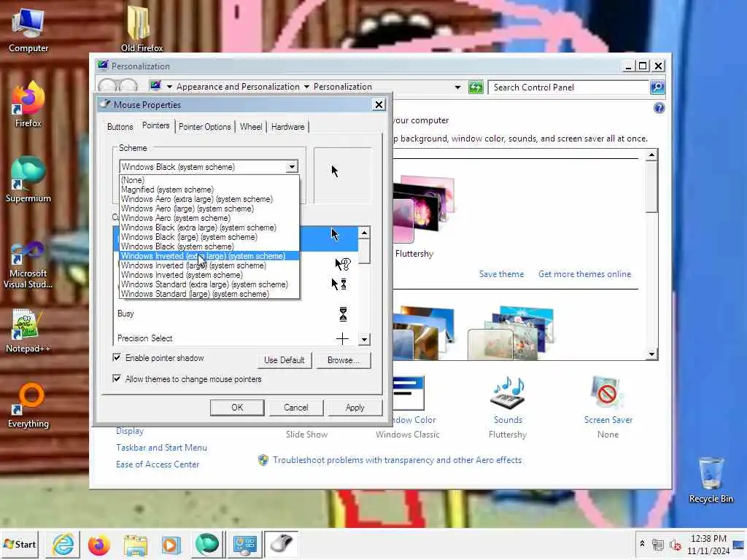Click Get more themes online link
The width and height of the screenshot is (747, 560).
[x=584, y=274]
